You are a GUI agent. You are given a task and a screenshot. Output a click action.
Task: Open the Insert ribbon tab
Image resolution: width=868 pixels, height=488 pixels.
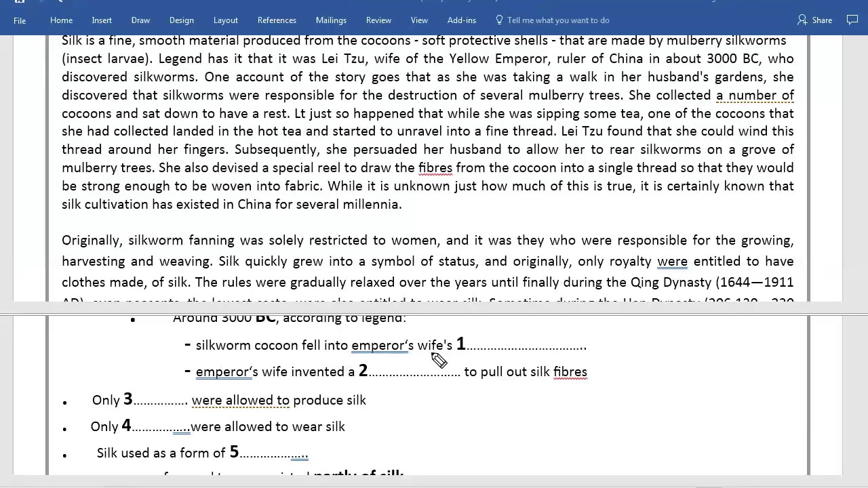pyautogui.click(x=102, y=20)
